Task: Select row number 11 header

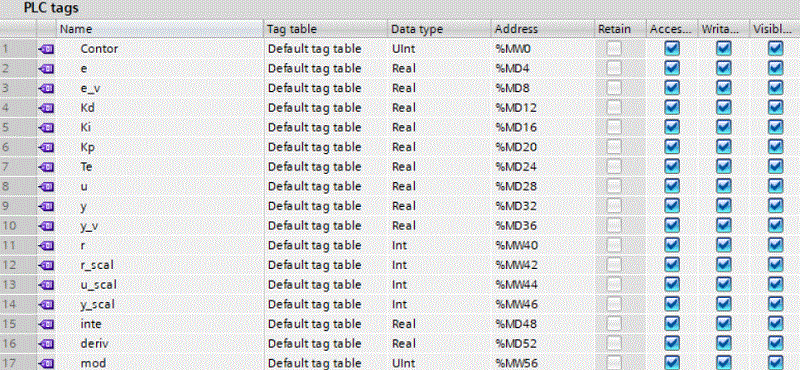Action: [x=18, y=245]
